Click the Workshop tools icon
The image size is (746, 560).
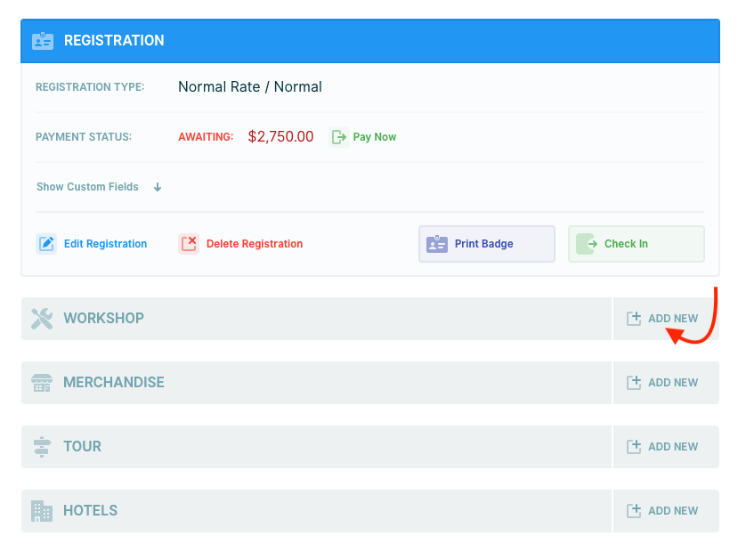[x=42, y=319]
